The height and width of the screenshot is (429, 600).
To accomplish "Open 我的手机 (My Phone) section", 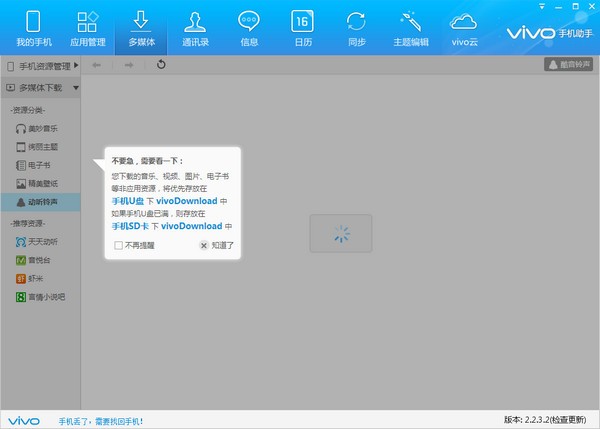I will (33, 28).
